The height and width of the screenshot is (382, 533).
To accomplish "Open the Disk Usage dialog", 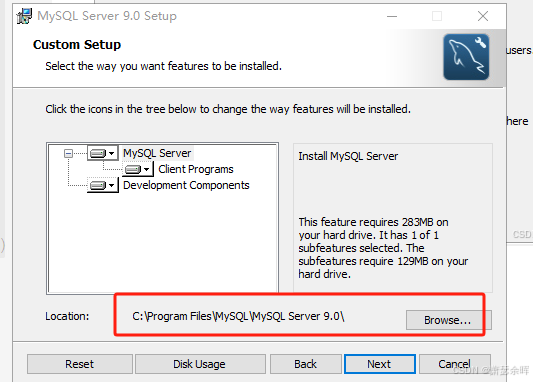I will (200, 364).
